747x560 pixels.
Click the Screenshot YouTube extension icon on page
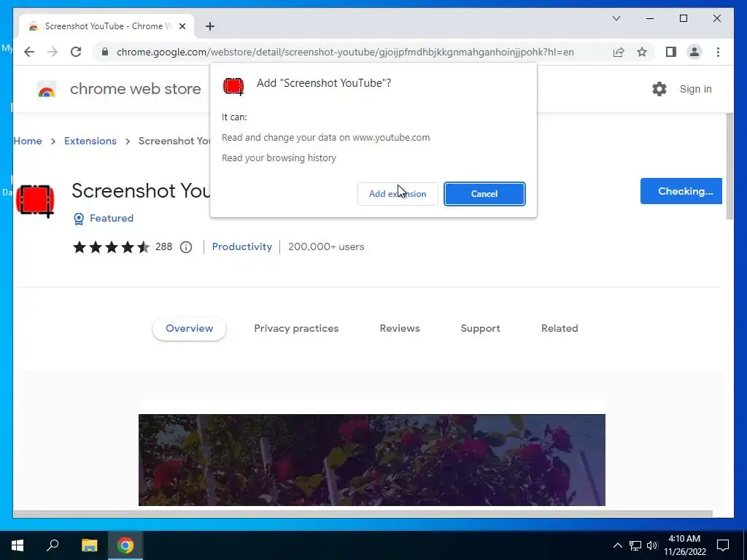coord(35,201)
